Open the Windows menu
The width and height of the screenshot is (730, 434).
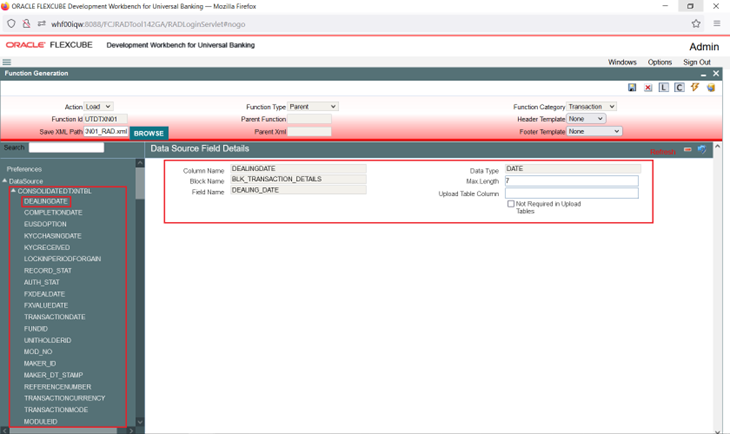point(622,62)
